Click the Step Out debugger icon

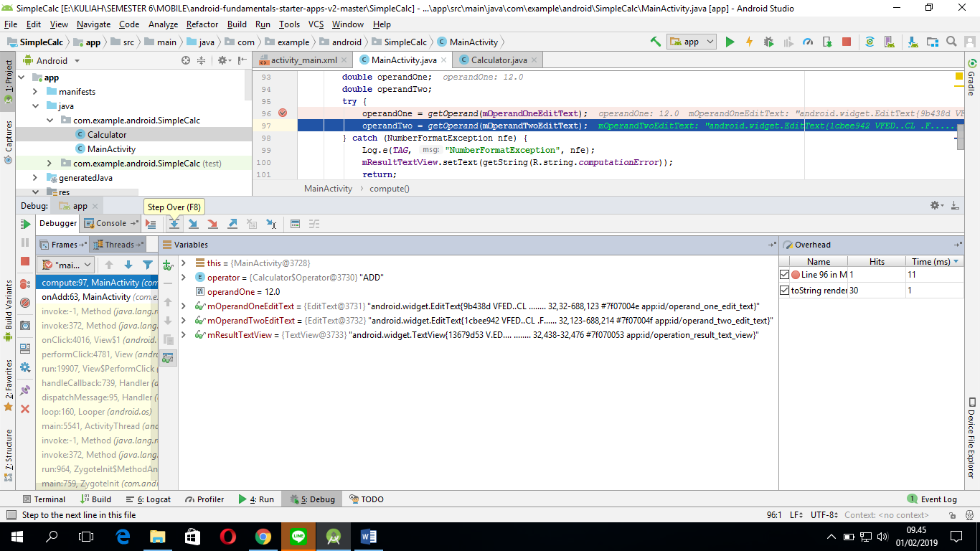coord(232,224)
